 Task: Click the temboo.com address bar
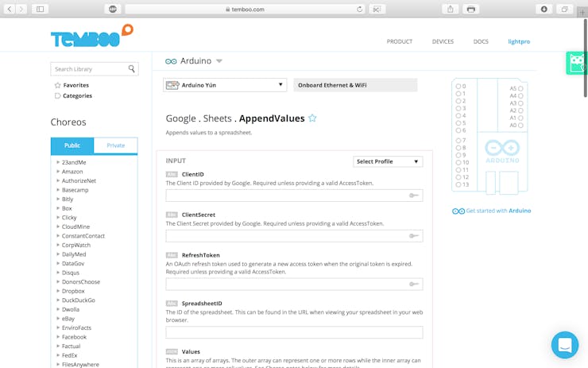[245, 9]
